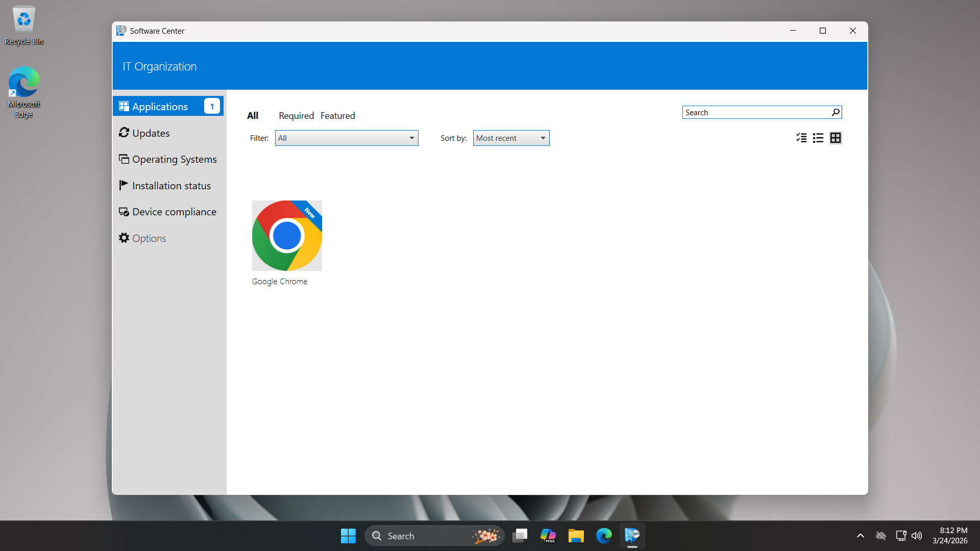Open Updates in the sidebar
This screenshot has height=551, width=980.
[151, 133]
